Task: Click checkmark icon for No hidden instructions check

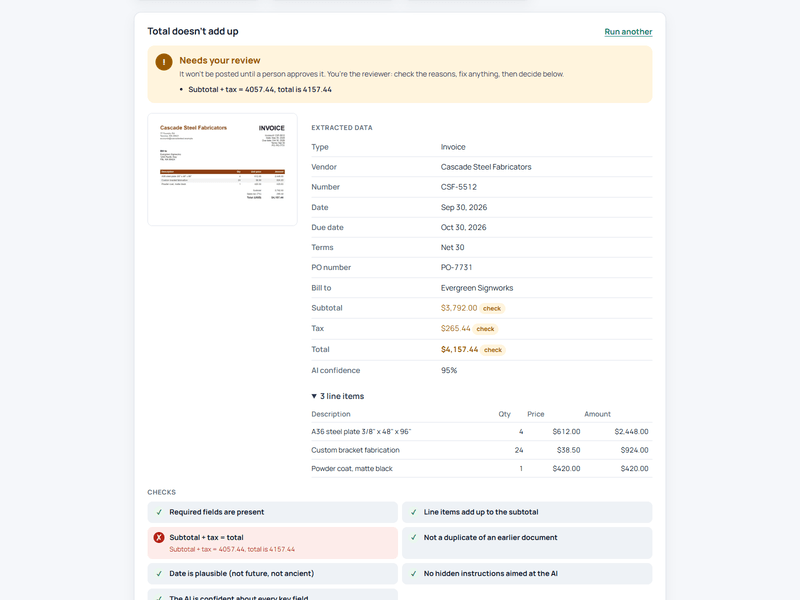Action: (414, 573)
